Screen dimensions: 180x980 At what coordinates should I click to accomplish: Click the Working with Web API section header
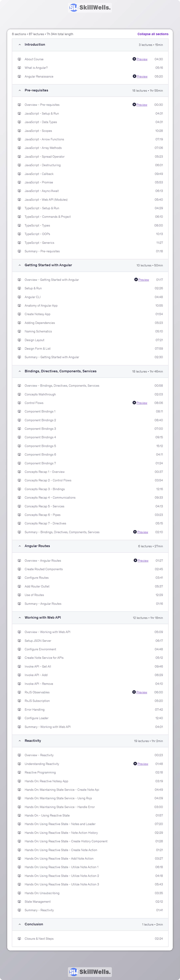point(43,617)
